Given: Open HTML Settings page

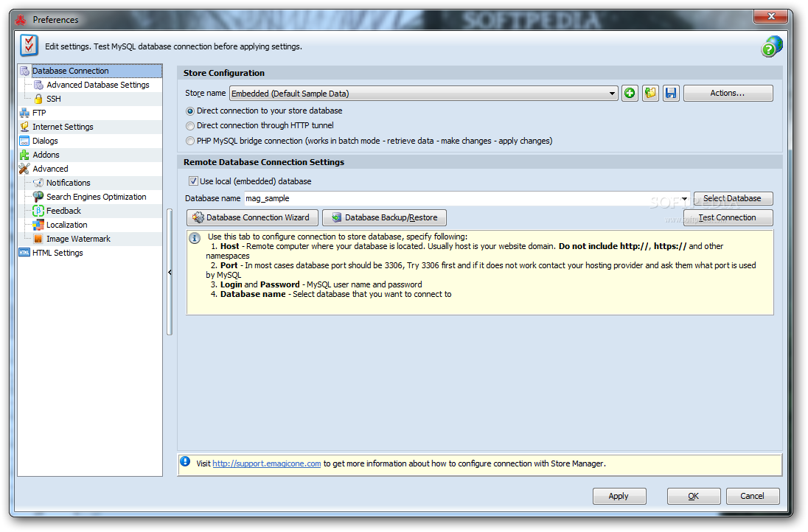Looking at the screenshot, I should (x=58, y=253).
